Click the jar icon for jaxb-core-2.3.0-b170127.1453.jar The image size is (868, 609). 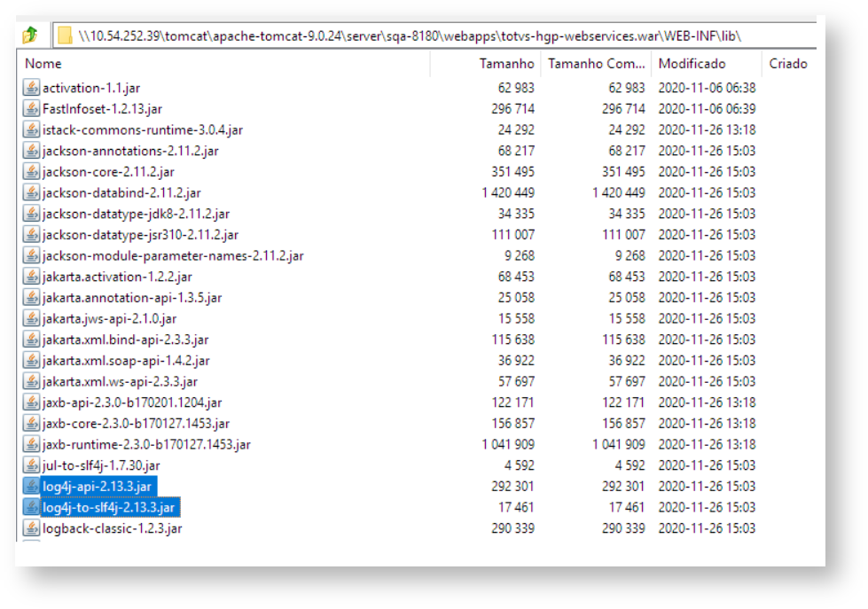coord(31,424)
